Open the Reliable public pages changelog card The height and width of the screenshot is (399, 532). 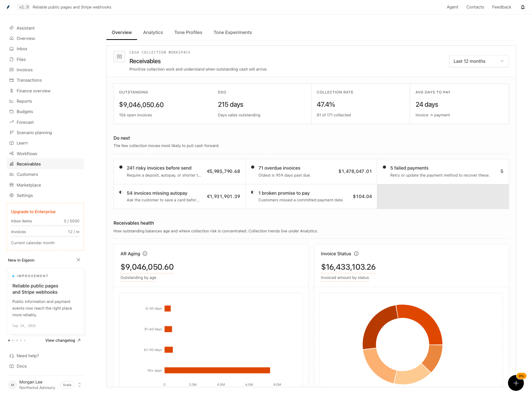(45, 301)
